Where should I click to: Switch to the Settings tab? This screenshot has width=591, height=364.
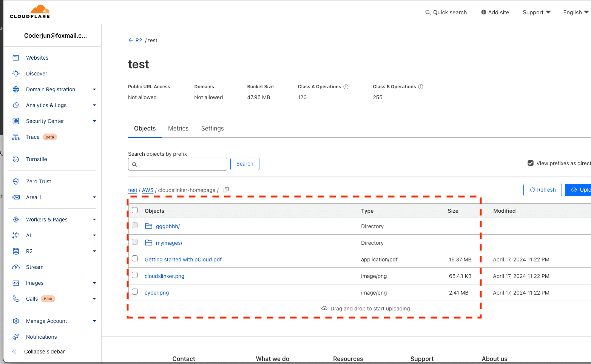(x=212, y=129)
